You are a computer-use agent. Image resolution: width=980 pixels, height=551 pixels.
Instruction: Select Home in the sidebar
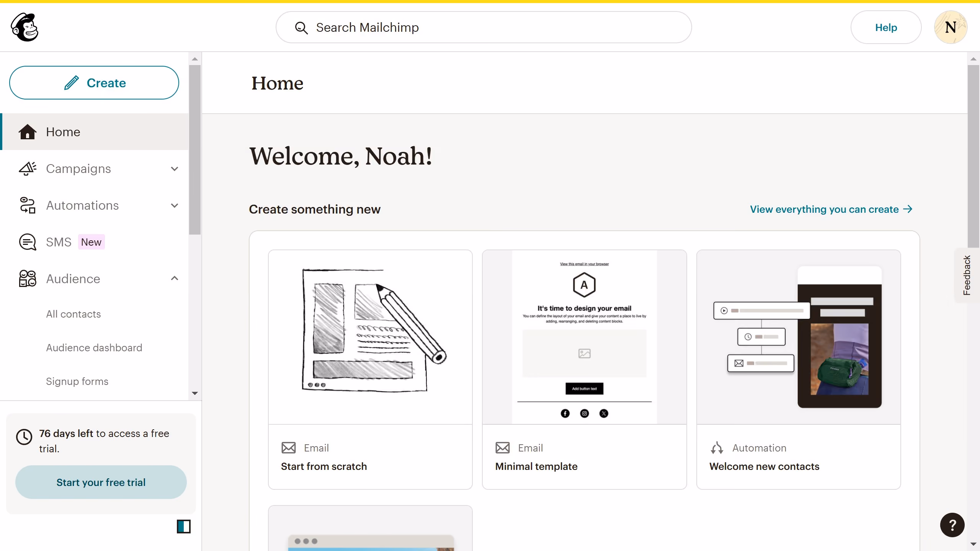pyautogui.click(x=95, y=132)
